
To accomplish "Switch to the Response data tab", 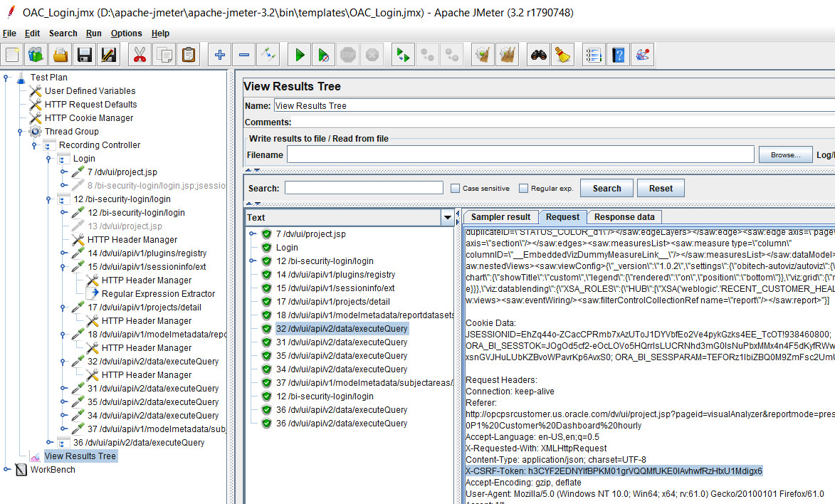I will tap(624, 217).
